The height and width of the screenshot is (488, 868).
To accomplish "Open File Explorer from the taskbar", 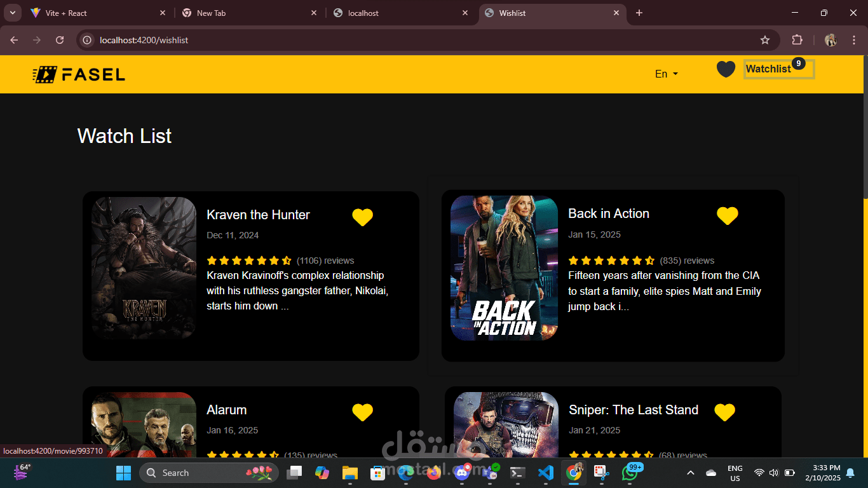I will coord(350,473).
